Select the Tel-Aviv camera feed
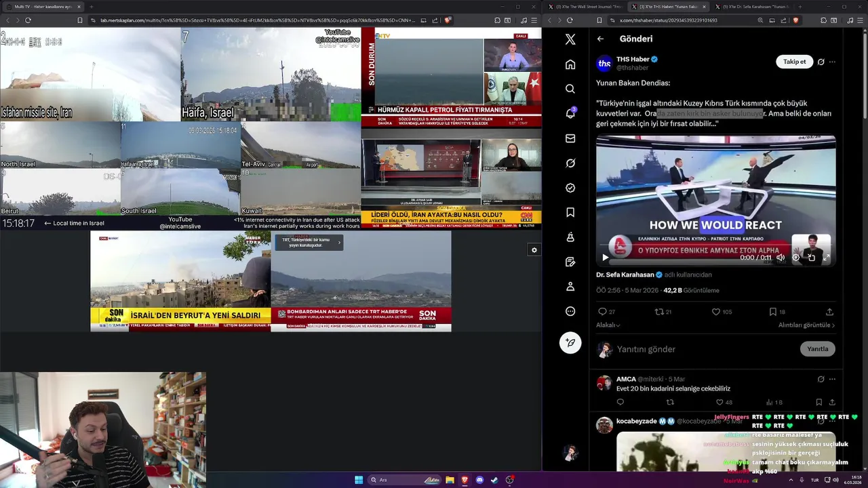The height and width of the screenshot is (488, 868). 301,145
